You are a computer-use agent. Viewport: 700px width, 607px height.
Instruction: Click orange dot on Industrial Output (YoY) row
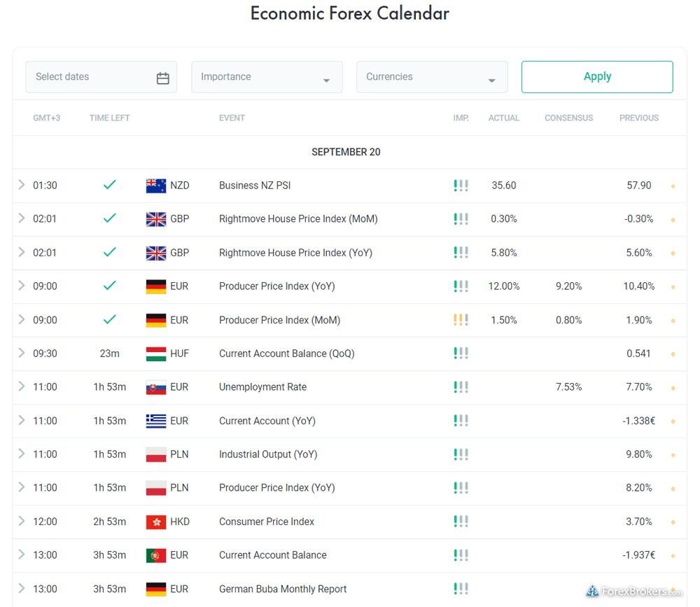click(673, 455)
